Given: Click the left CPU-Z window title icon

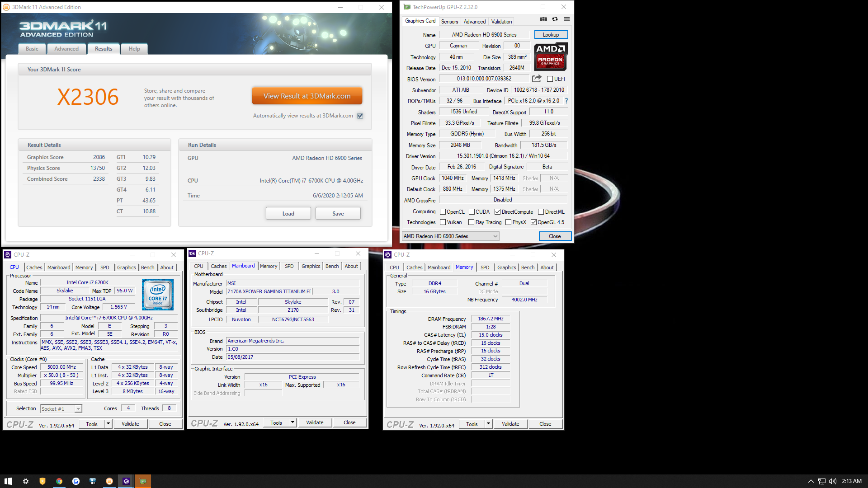Looking at the screenshot, I should tap(8, 255).
